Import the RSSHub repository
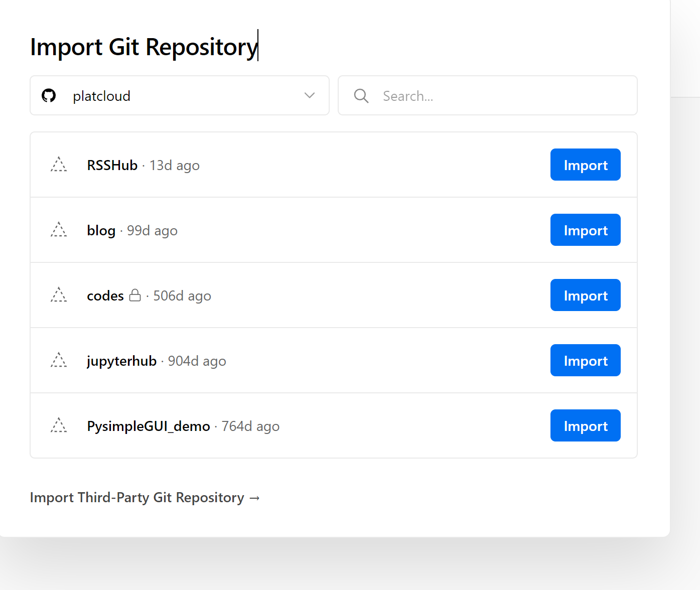700x590 pixels. tap(585, 165)
